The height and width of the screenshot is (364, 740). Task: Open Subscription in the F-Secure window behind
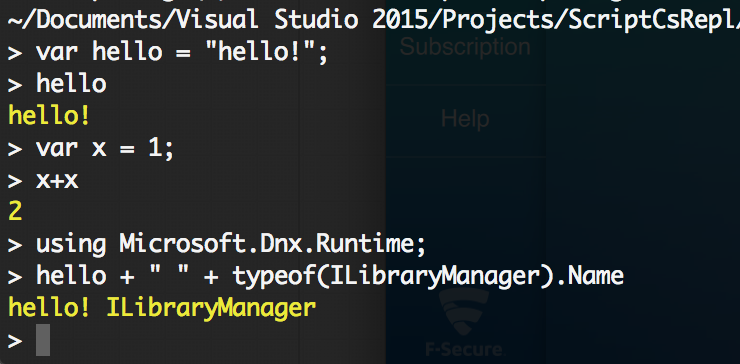point(465,47)
